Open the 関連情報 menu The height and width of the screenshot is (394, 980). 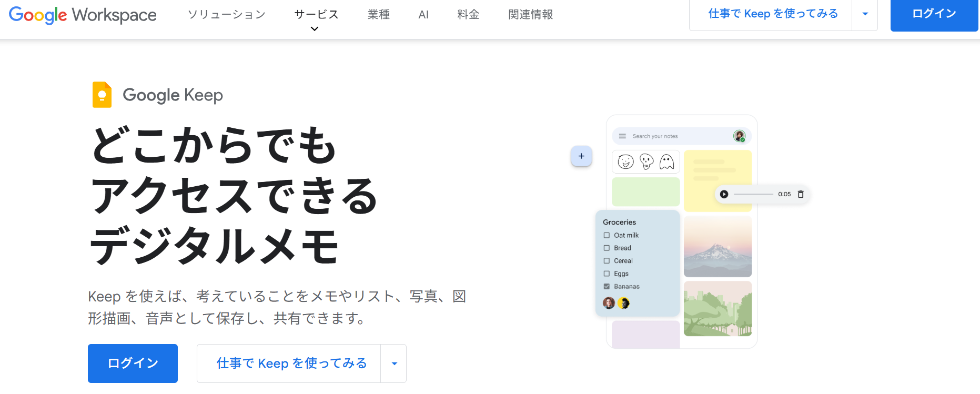tap(531, 15)
